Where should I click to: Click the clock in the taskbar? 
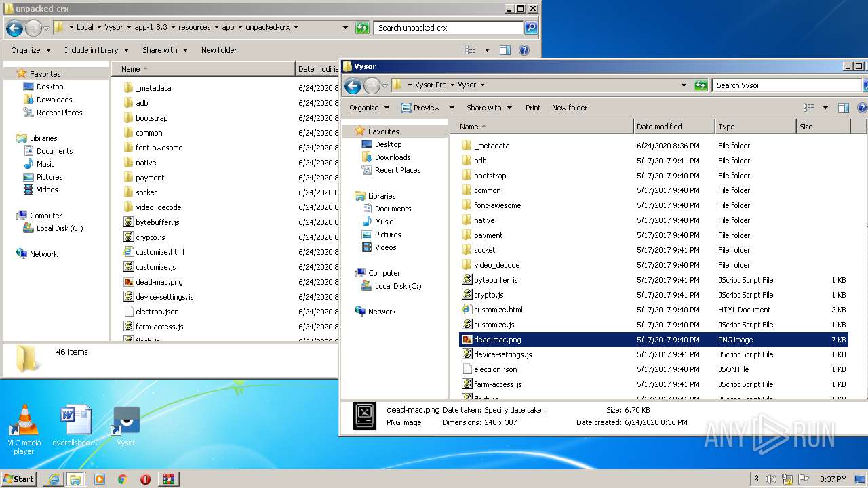[833, 479]
